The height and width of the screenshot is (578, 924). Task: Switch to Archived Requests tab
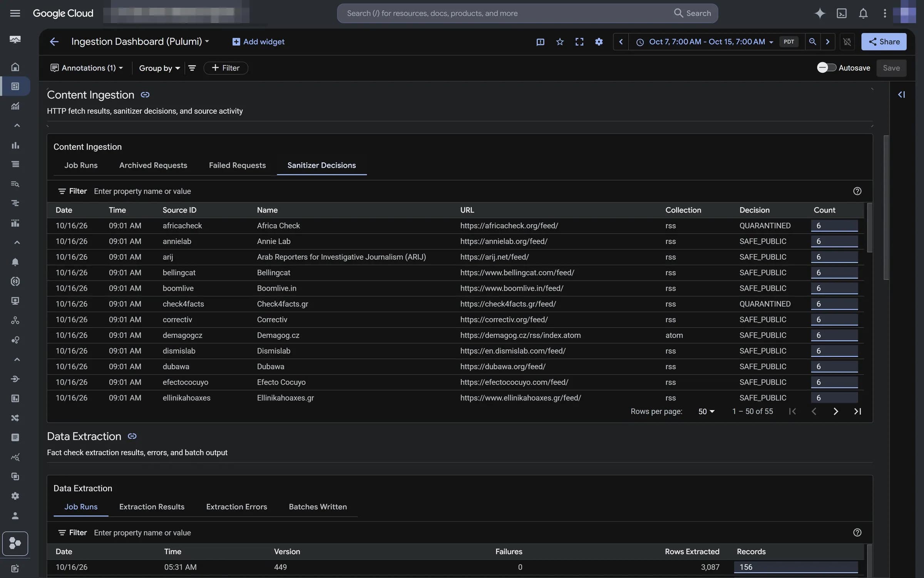click(153, 165)
